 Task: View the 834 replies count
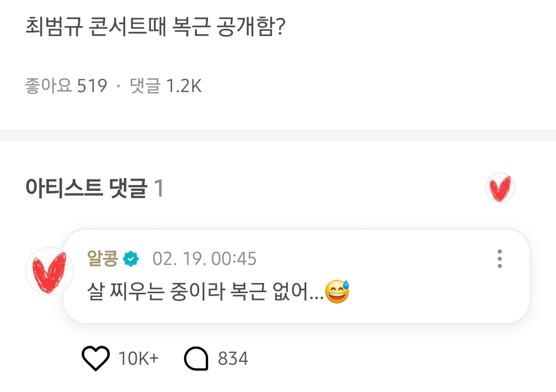coord(233,359)
